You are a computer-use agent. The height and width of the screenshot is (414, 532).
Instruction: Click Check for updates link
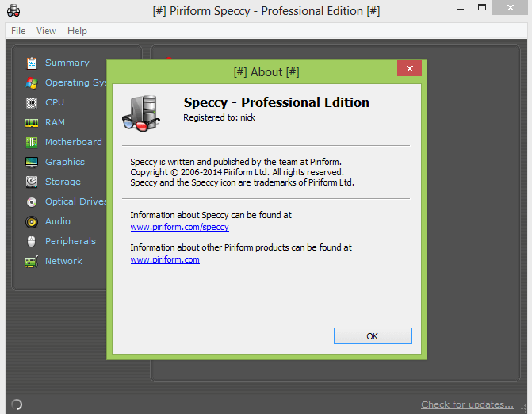tap(467, 404)
